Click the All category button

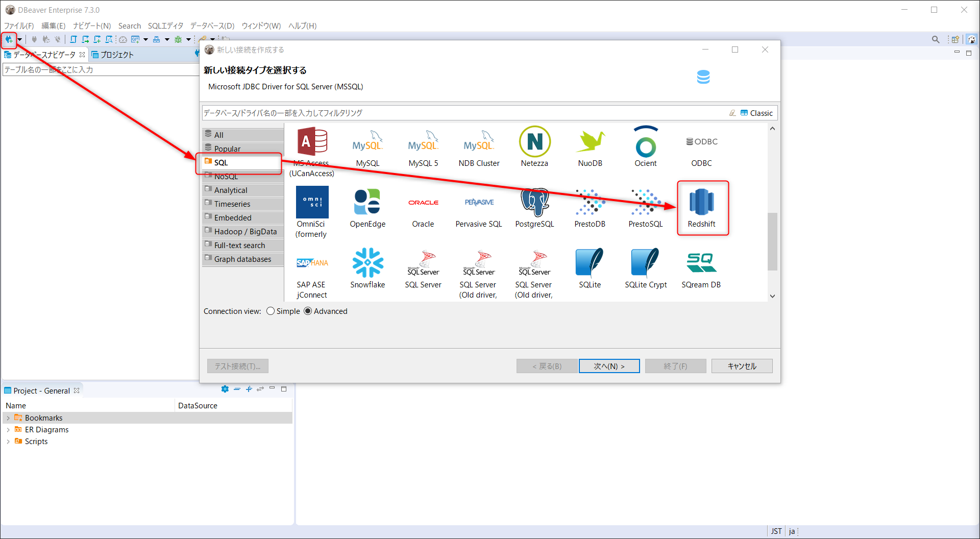click(x=243, y=135)
